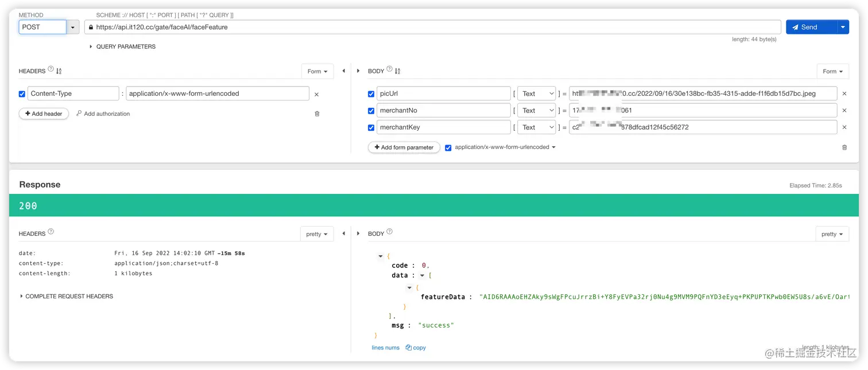This screenshot has height=370, width=868.
Task: Sort request headers alphabetically
Action: tap(59, 71)
